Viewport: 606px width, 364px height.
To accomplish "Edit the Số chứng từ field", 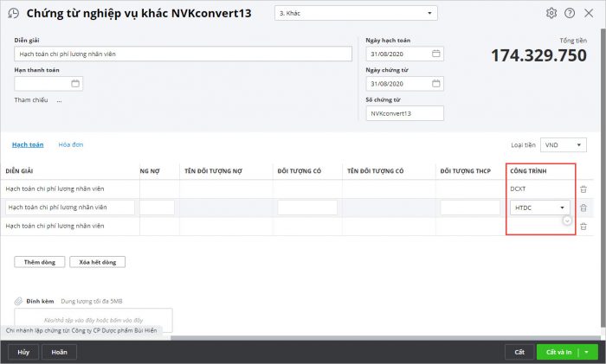I will click(404, 113).
